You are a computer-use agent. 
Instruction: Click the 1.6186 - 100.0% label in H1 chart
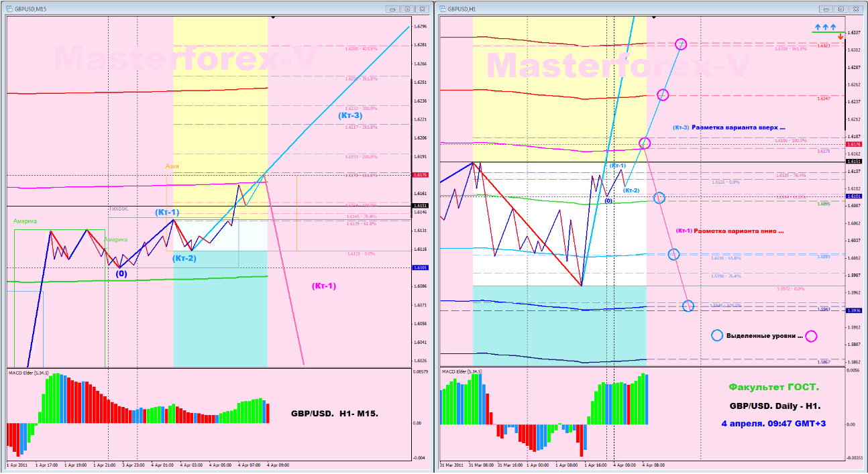790,141
